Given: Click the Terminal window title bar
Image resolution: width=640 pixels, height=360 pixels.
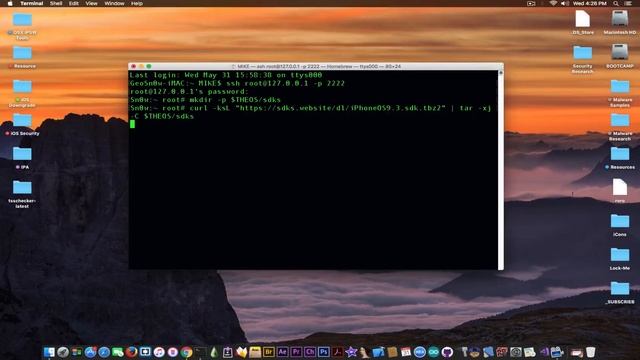Looking at the screenshot, I should coord(316,66).
